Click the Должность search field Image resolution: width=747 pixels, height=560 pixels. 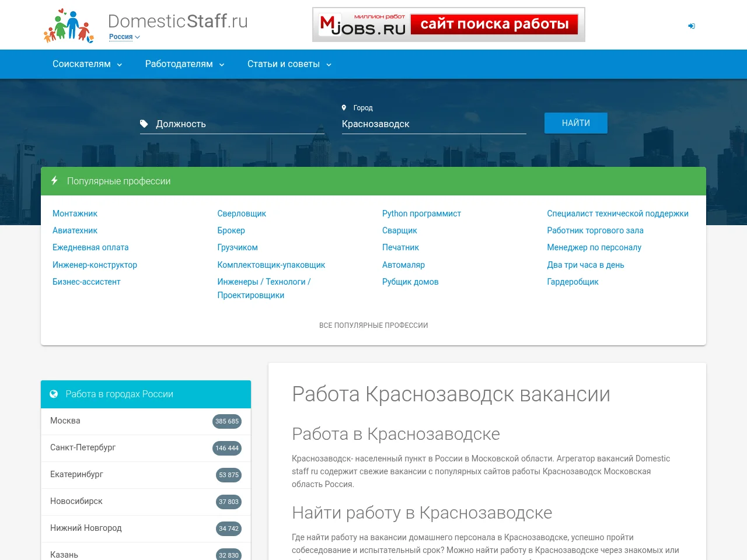tap(232, 124)
